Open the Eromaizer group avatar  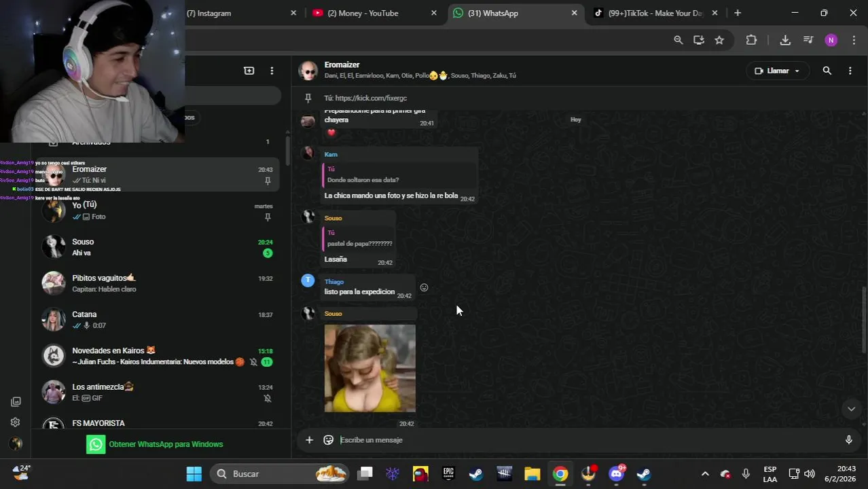[x=308, y=71]
